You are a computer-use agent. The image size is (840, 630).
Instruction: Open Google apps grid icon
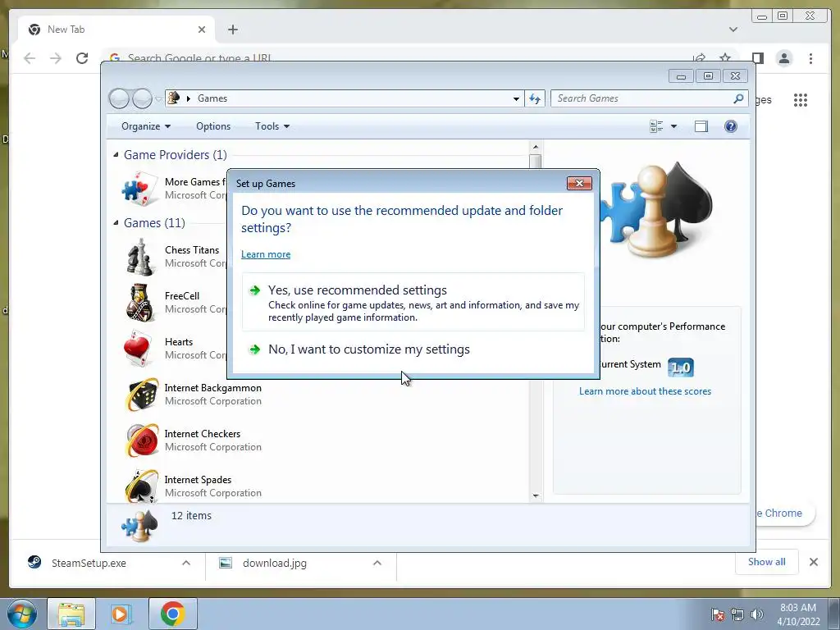pos(801,99)
